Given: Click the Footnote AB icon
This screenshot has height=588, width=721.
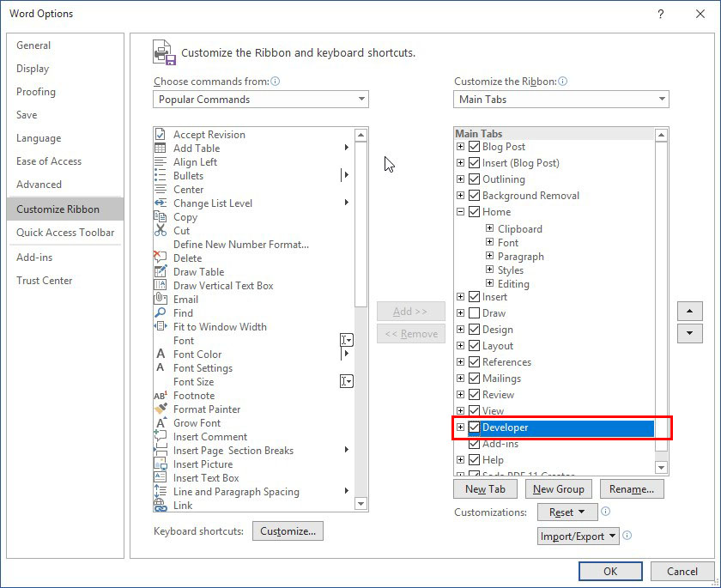Looking at the screenshot, I should pyautogui.click(x=160, y=396).
